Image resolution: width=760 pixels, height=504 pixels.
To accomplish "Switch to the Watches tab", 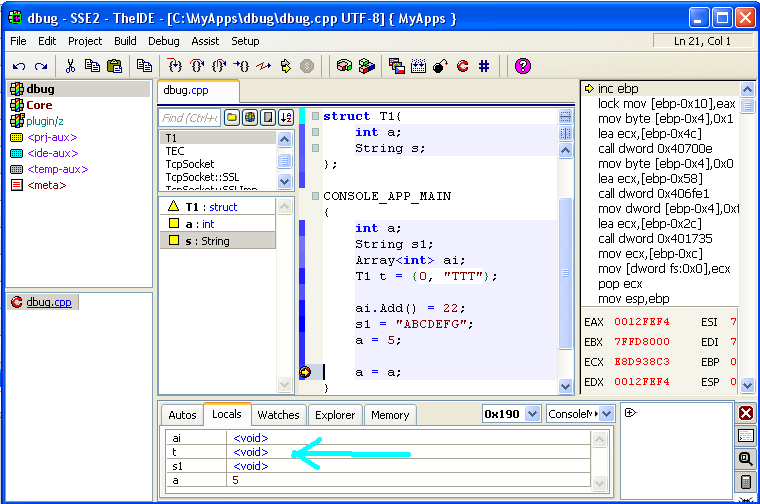I will (x=278, y=415).
